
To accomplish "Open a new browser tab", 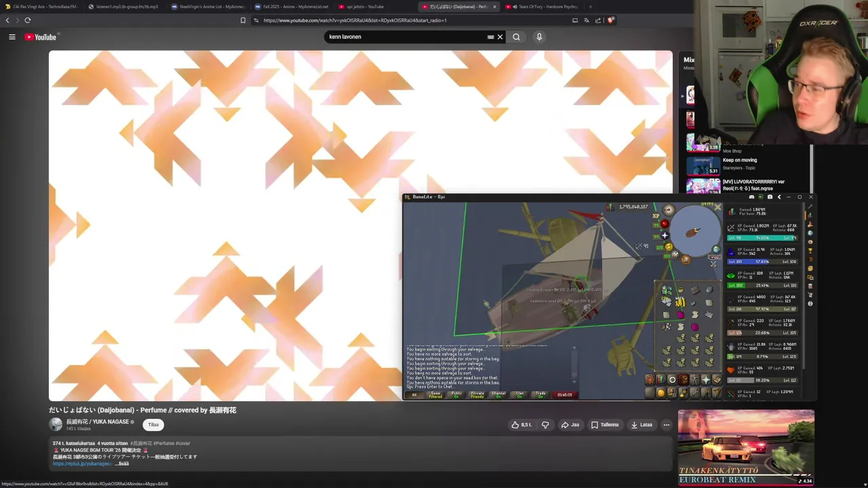I will (590, 7).
